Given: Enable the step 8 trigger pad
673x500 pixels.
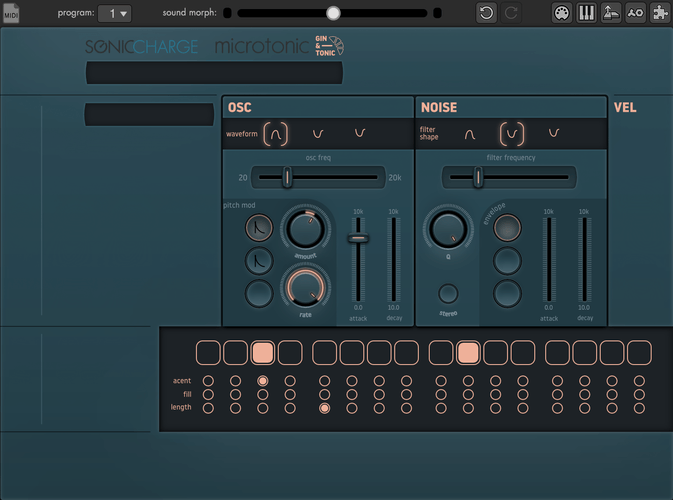Looking at the screenshot, I should coord(406,353).
